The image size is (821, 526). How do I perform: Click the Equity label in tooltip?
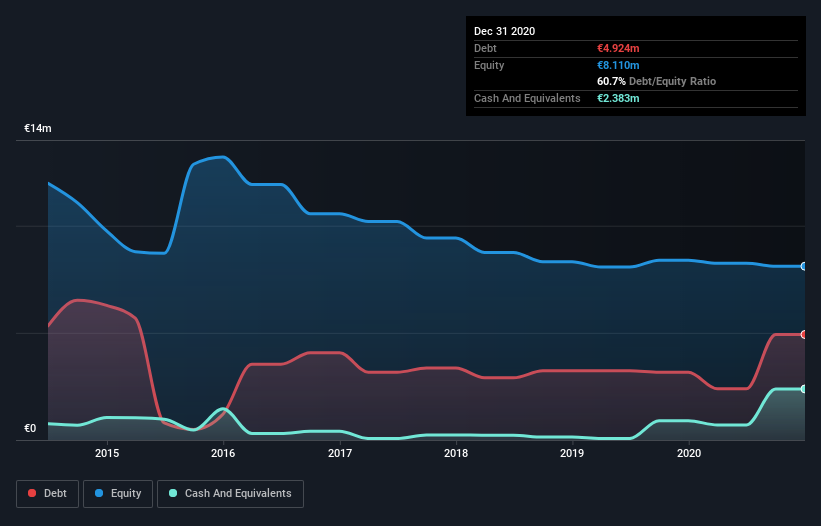(489, 65)
